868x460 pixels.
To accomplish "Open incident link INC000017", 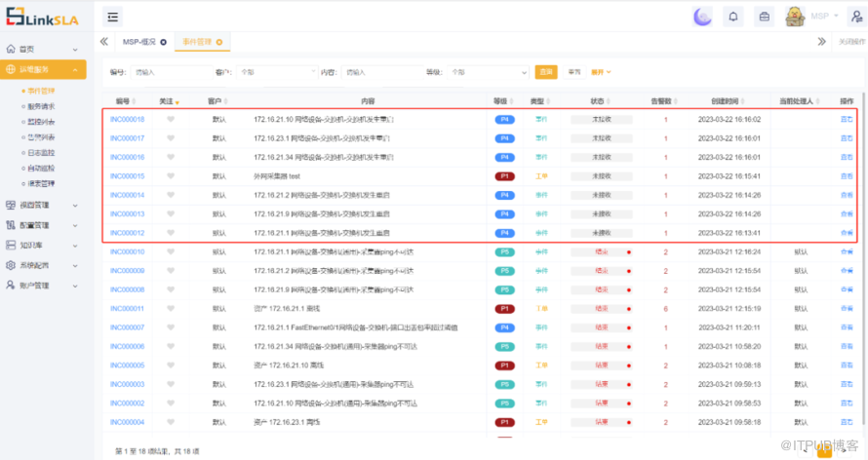I will pyautogui.click(x=128, y=138).
